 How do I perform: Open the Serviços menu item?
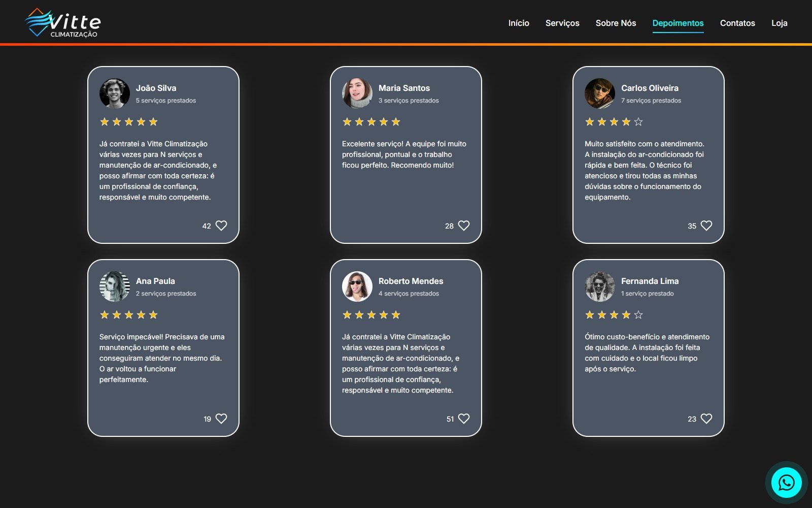tap(562, 23)
